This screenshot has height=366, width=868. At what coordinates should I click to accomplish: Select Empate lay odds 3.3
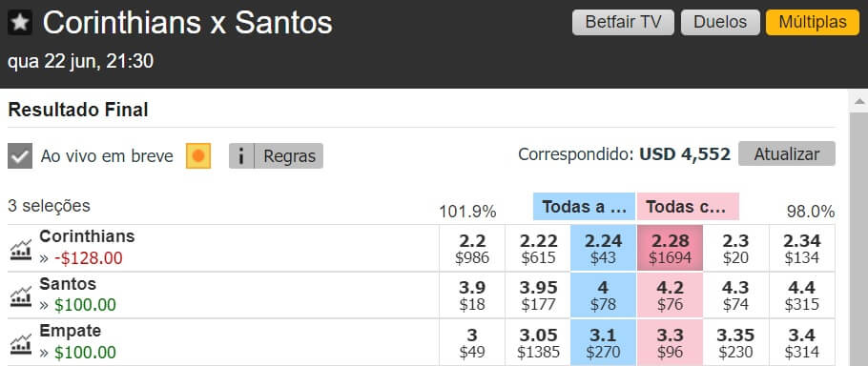(671, 342)
